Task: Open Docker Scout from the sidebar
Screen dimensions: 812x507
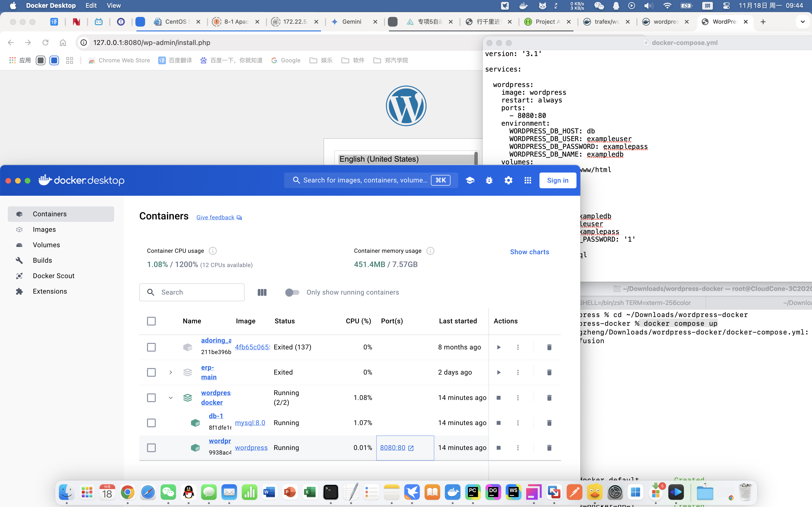Action: [54, 276]
